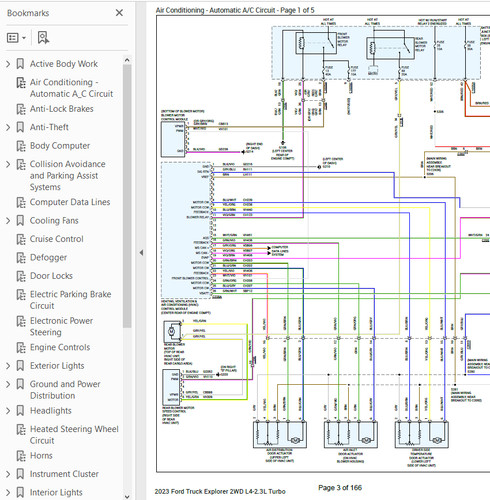Expand the Active Body Work bookmark

[x=8, y=64]
